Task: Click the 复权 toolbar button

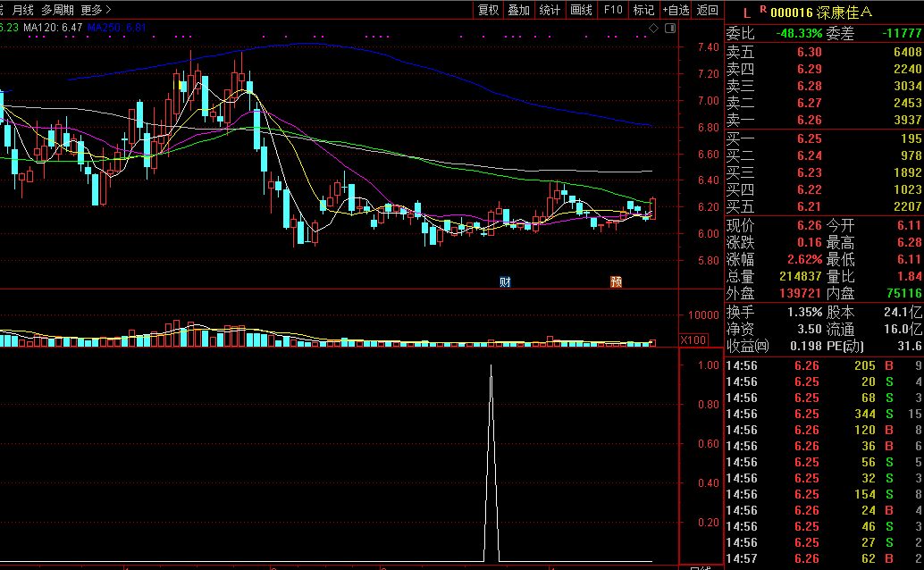Action: click(489, 10)
